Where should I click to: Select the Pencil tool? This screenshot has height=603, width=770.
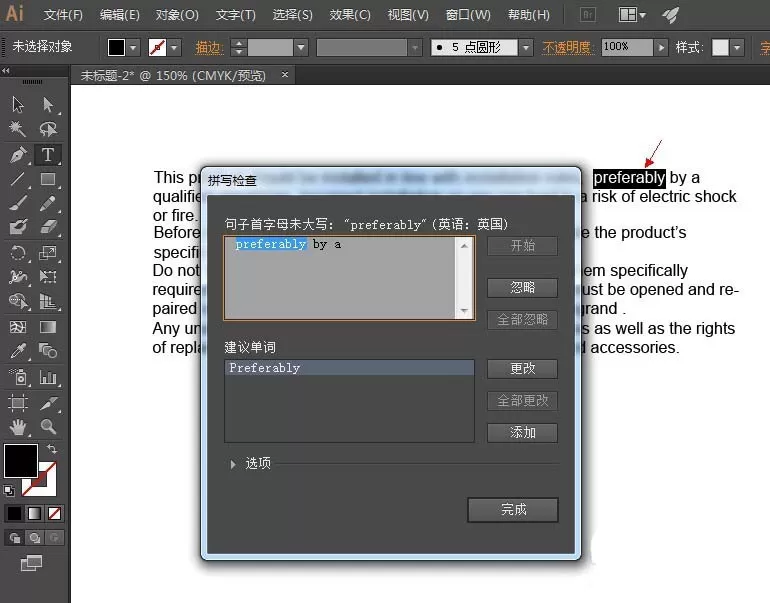click(x=48, y=203)
